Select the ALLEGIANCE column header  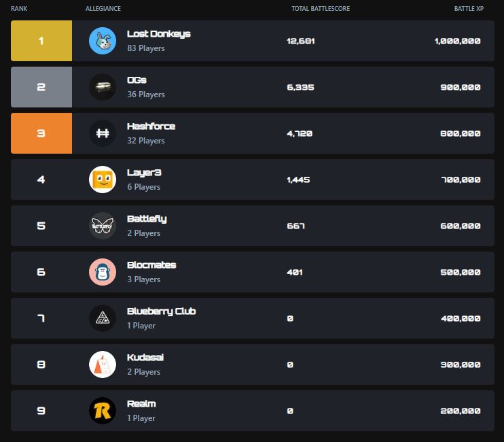coord(103,9)
